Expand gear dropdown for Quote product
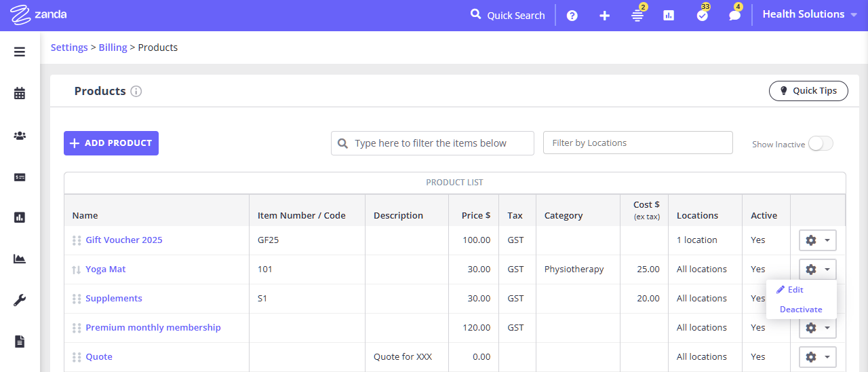This screenshot has width=868, height=372. click(x=817, y=357)
